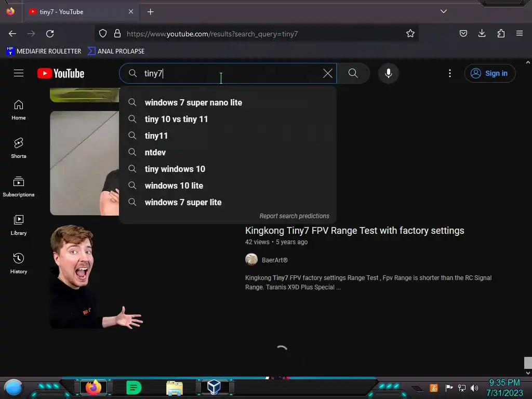The image size is (532, 399).
Task: Bookmark this page with the star
Action: pyautogui.click(x=410, y=34)
